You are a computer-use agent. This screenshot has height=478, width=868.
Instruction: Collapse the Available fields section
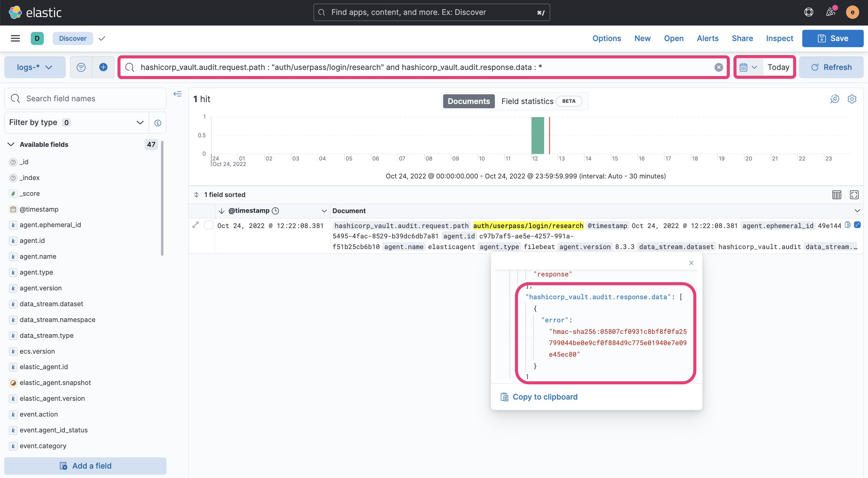click(11, 144)
